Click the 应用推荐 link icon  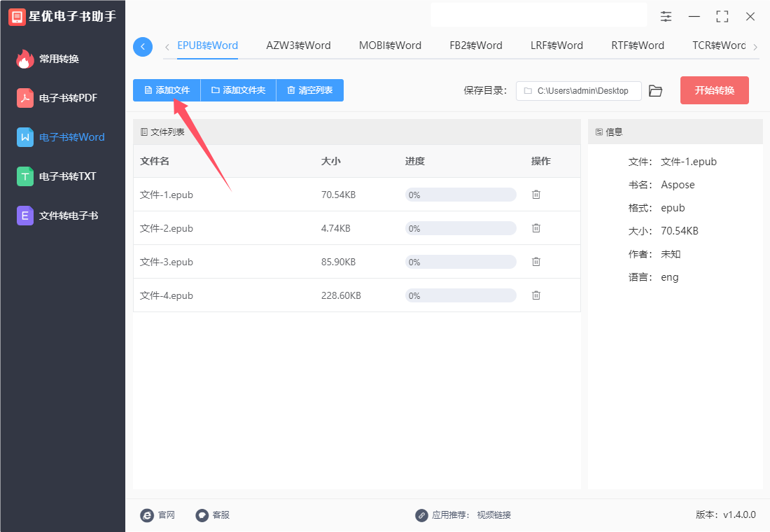point(421,515)
